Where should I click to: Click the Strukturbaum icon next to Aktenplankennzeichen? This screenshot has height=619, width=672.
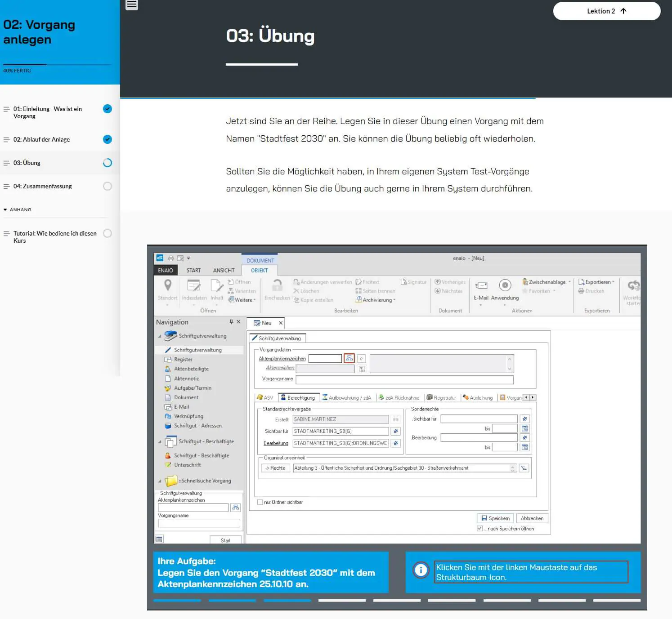tap(349, 358)
